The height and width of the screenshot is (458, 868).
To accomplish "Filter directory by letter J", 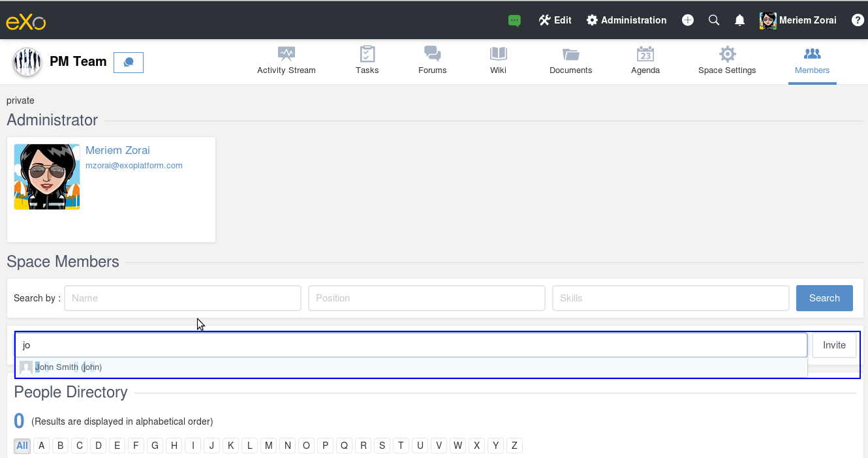I will pyautogui.click(x=211, y=446).
